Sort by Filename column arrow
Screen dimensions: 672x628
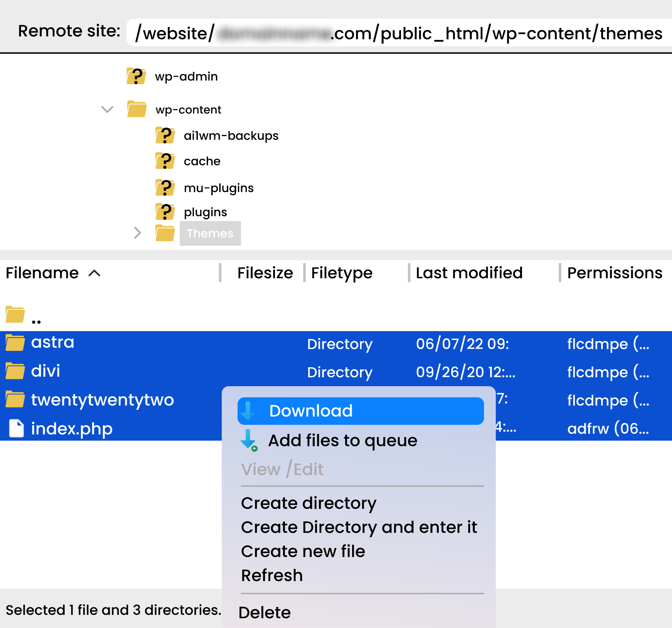coord(94,273)
